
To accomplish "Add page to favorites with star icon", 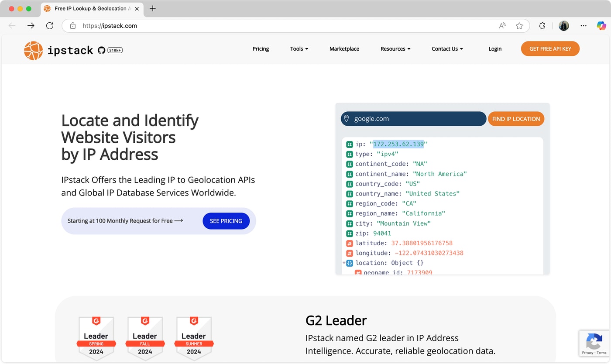I will coord(519,26).
